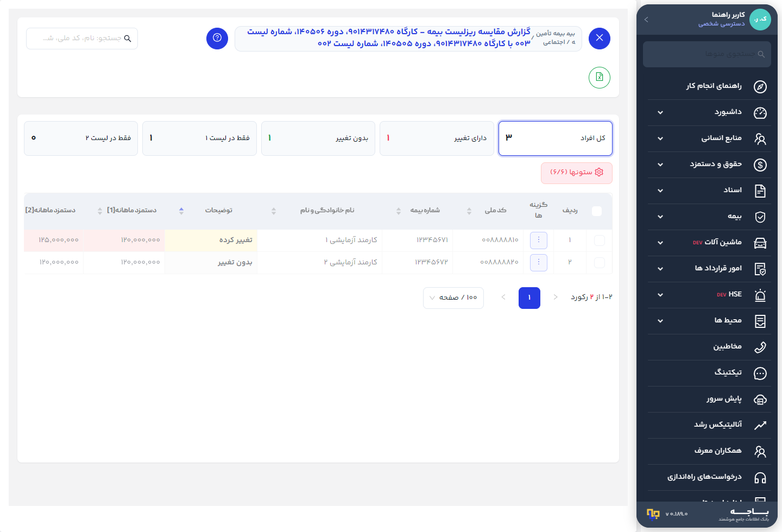Click the منابع انسانی person icon
This screenshot has height=532, width=782.
point(760,138)
